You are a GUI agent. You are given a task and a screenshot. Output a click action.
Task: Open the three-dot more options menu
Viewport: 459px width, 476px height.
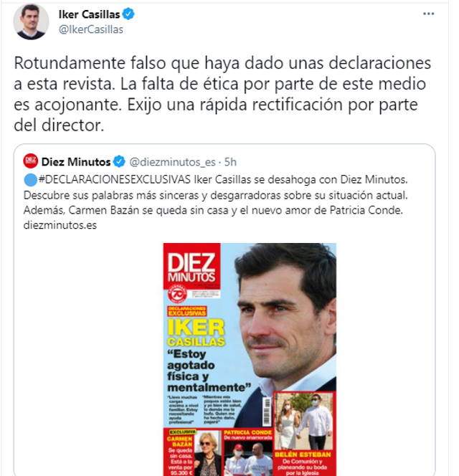428,14
